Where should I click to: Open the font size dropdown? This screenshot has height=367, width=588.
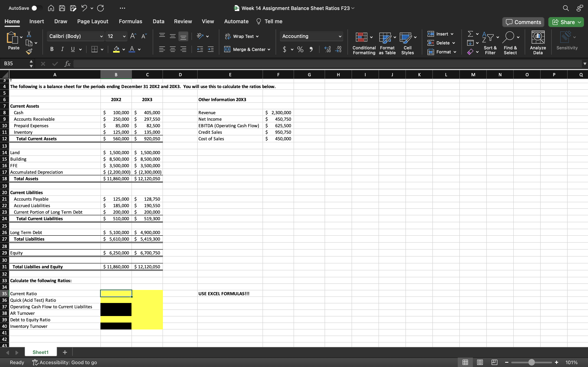[124, 36]
